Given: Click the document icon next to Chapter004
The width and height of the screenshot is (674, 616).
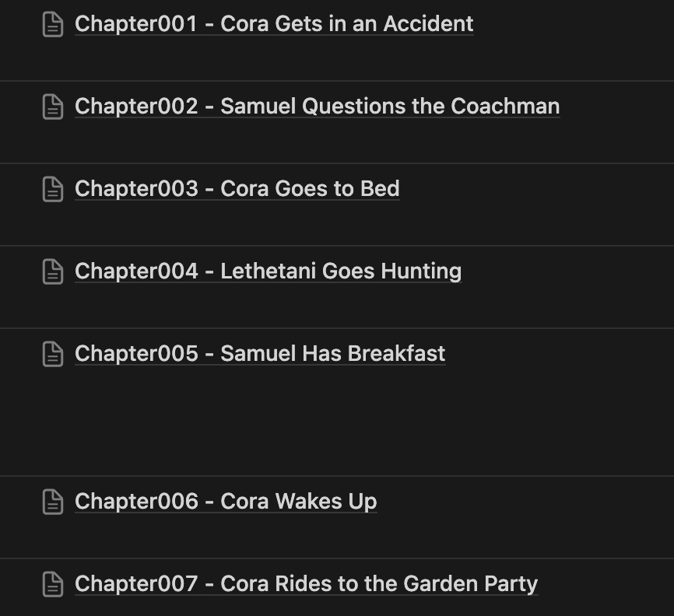Looking at the screenshot, I should pyautogui.click(x=52, y=271).
